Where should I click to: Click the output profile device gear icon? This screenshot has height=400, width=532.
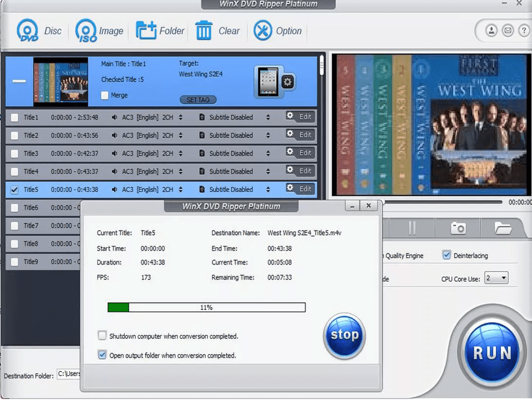288,82
